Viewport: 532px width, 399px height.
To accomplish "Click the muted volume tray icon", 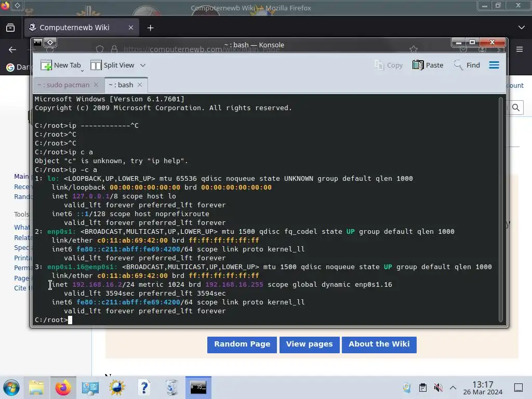I will click(x=438, y=388).
